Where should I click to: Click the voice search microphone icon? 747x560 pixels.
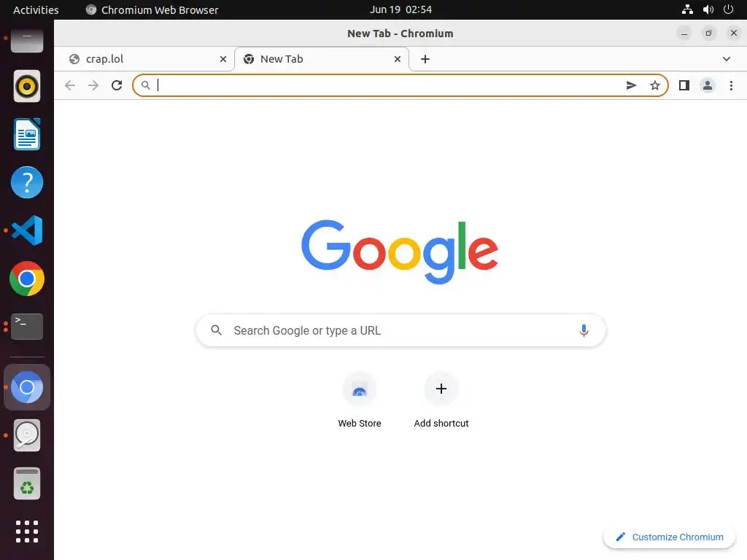(x=584, y=330)
